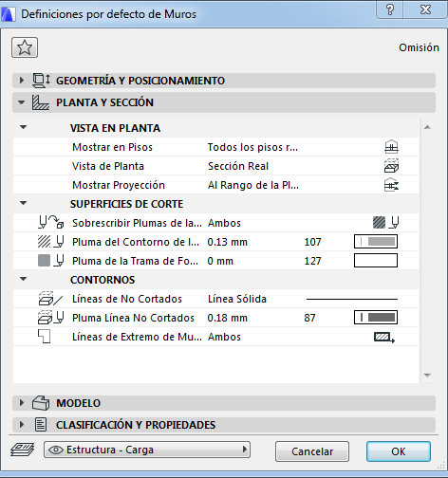Expand the Modelo panel
The image size is (448, 478).
click(22, 403)
